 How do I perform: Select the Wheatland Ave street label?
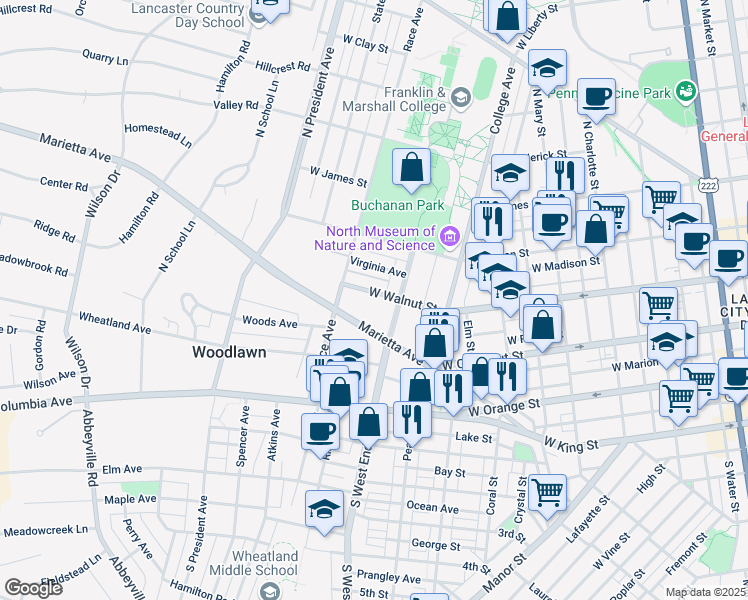[115, 323]
